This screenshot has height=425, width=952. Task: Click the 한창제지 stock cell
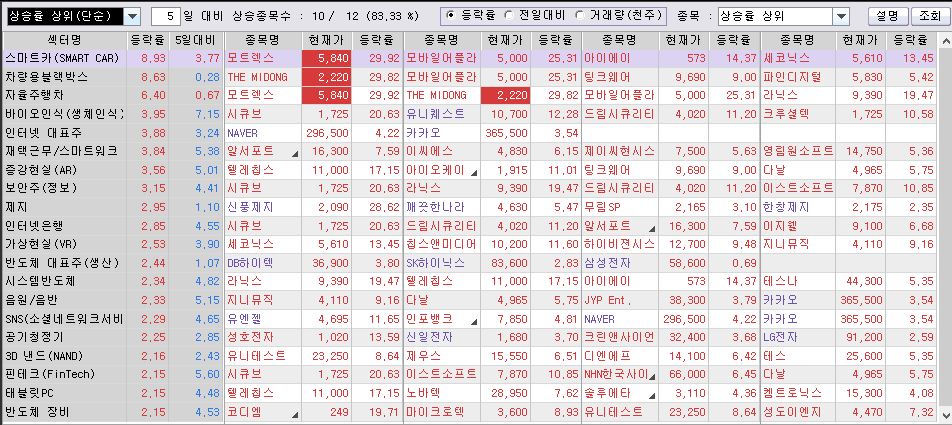point(798,207)
